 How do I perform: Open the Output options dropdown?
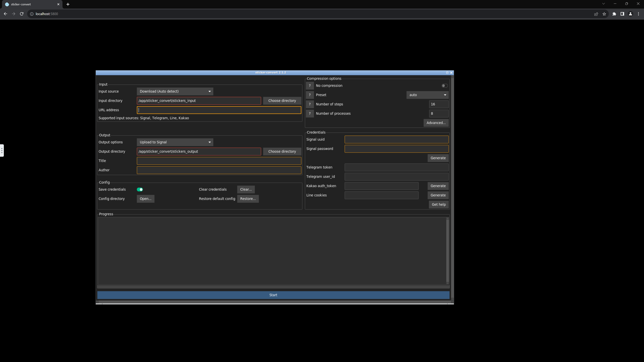coord(175,142)
